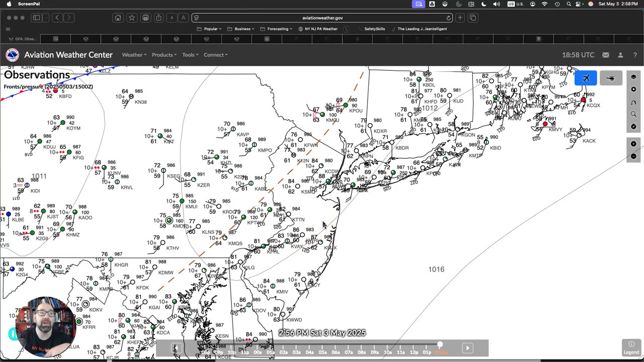Toggle the Safari sidebar
This screenshot has width=644, height=362.
click(x=36, y=18)
